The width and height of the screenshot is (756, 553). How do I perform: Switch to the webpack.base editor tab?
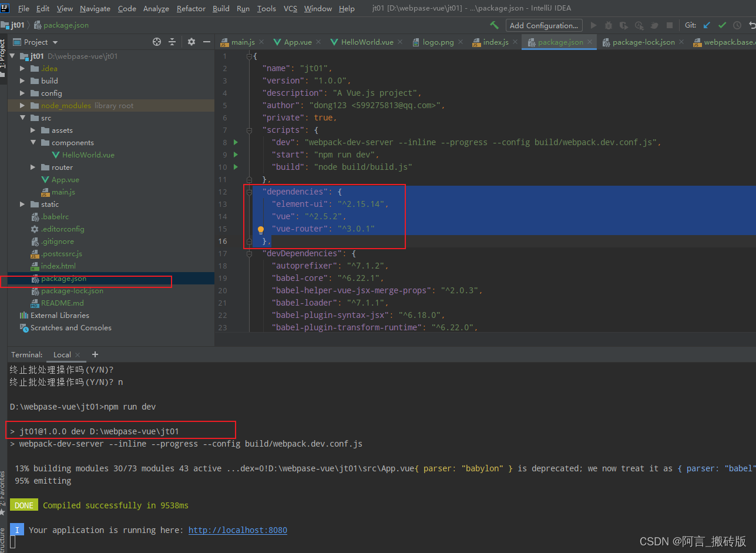tap(723, 42)
